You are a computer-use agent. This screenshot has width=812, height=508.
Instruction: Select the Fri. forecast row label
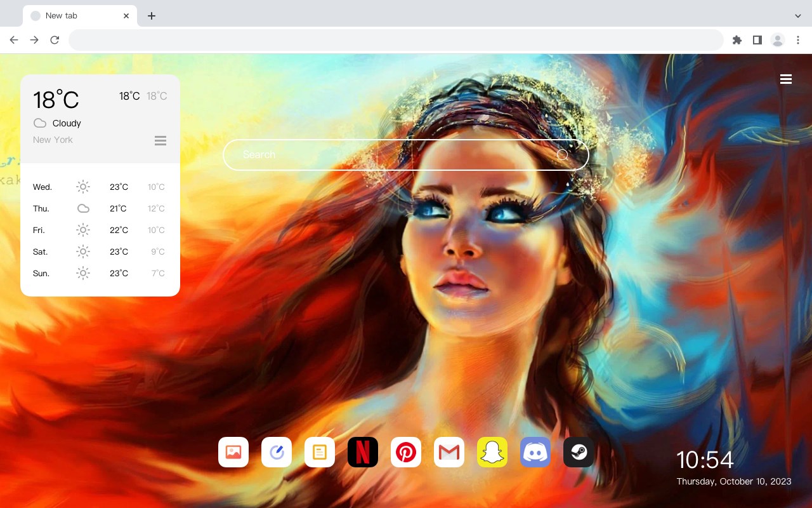39,231
